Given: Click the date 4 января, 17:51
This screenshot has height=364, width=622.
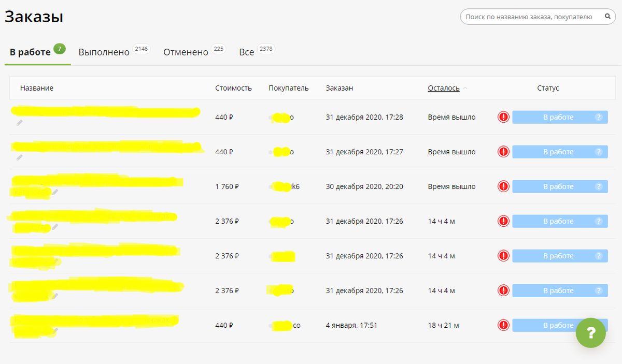Looking at the screenshot, I should click(351, 325).
